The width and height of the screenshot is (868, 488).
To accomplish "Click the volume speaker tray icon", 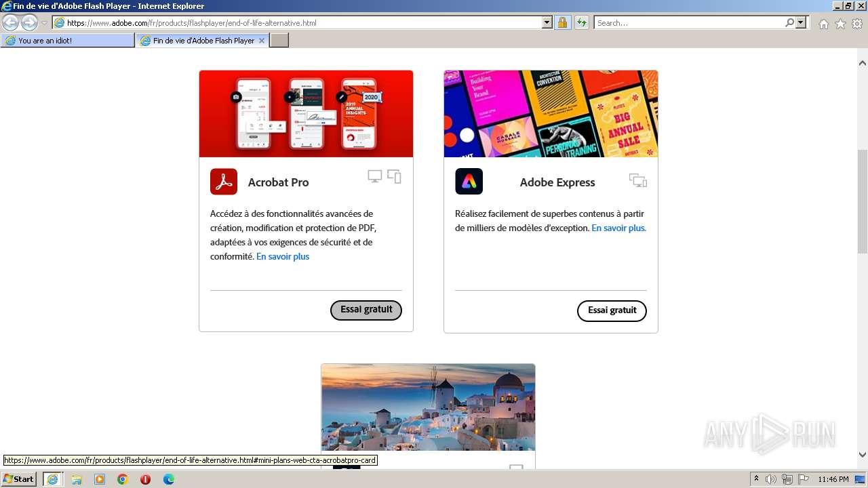I will click(x=771, y=479).
